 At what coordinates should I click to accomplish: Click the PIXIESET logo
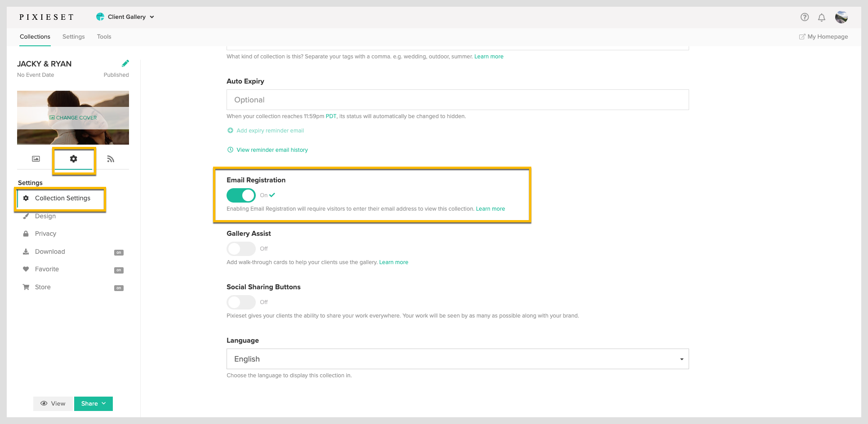(47, 17)
